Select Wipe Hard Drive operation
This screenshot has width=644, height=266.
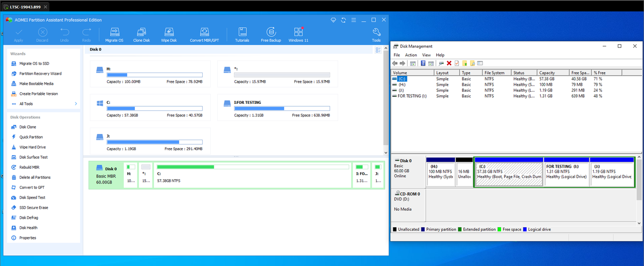[32, 147]
